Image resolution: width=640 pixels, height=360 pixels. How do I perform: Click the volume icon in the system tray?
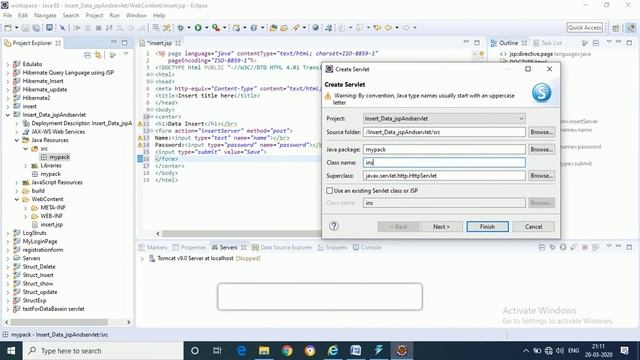coord(560,351)
